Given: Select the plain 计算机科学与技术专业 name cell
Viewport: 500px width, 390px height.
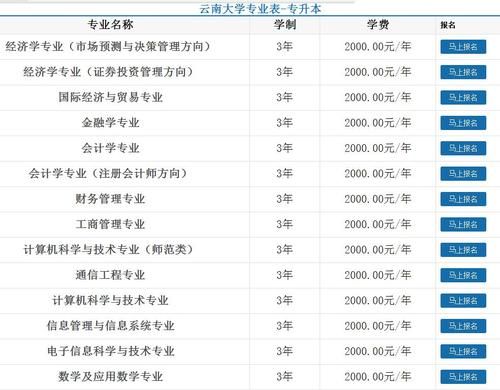Looking at the screenshot, I should pos(110,300).
